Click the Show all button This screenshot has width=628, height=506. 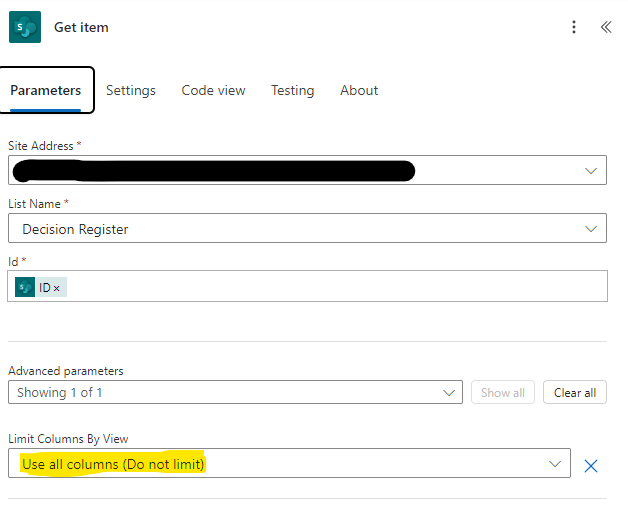coord(503,393)
